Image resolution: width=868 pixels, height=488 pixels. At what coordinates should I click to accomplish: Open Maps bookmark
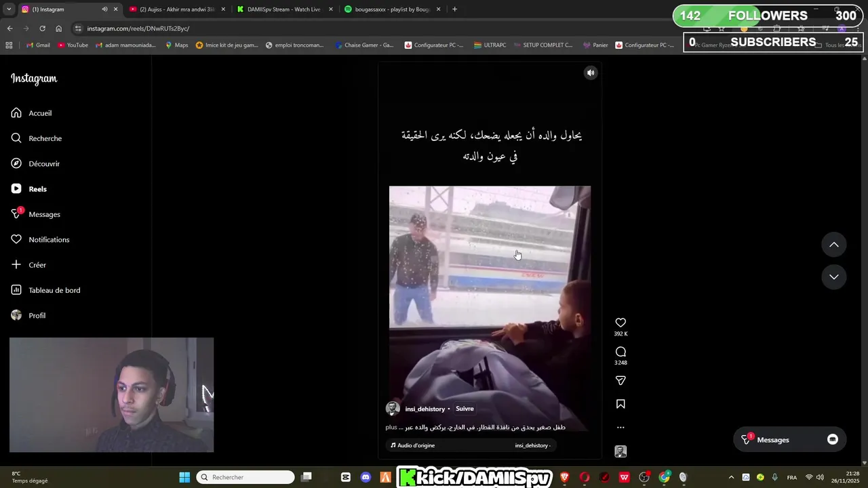pos(177,45)
